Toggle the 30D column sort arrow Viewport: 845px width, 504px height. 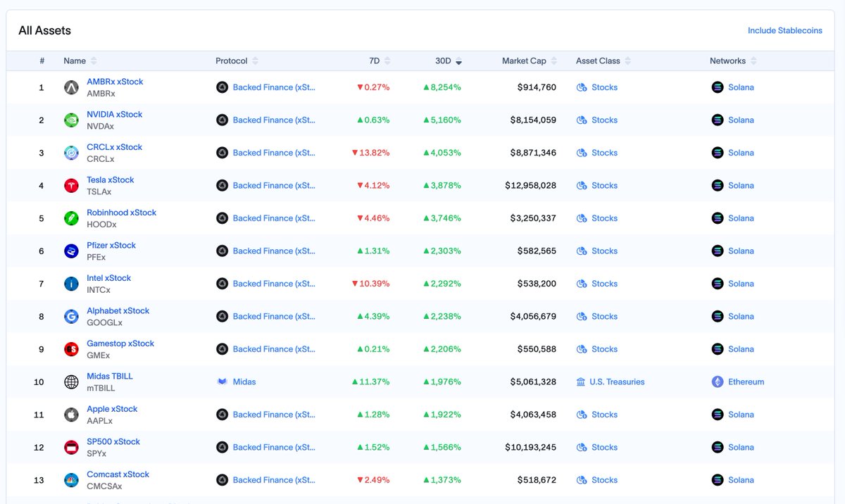coord(459,61)
